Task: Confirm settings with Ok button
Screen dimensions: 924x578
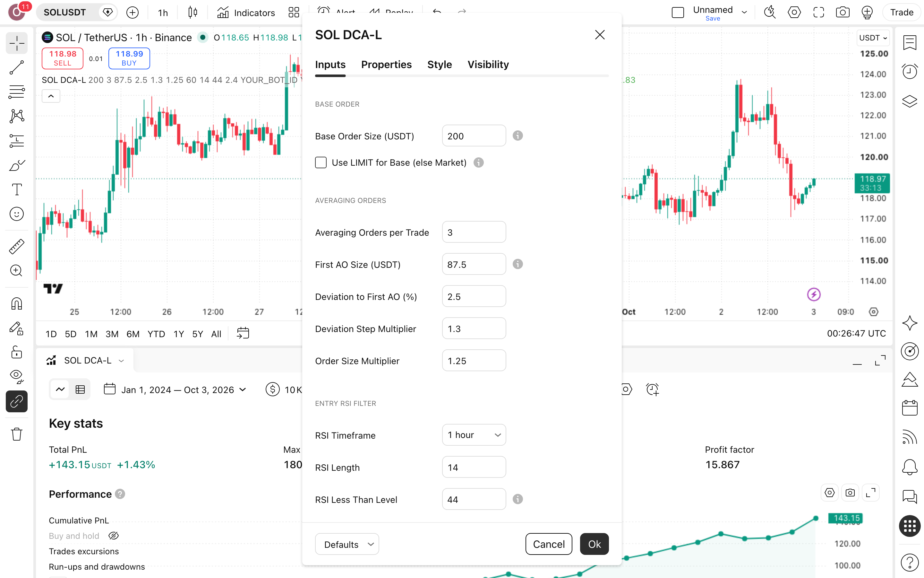Action: click(x=594, y=544)
